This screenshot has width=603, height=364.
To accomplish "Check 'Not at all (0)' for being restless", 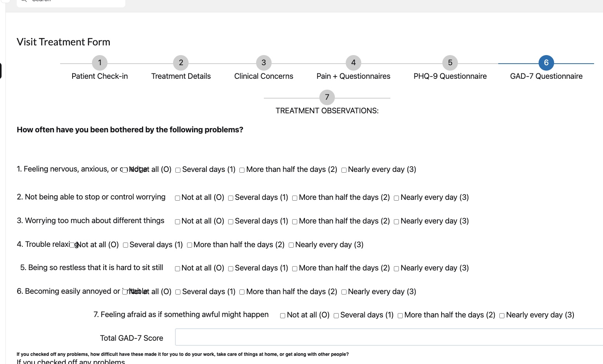I will click(x=177, y=269).
